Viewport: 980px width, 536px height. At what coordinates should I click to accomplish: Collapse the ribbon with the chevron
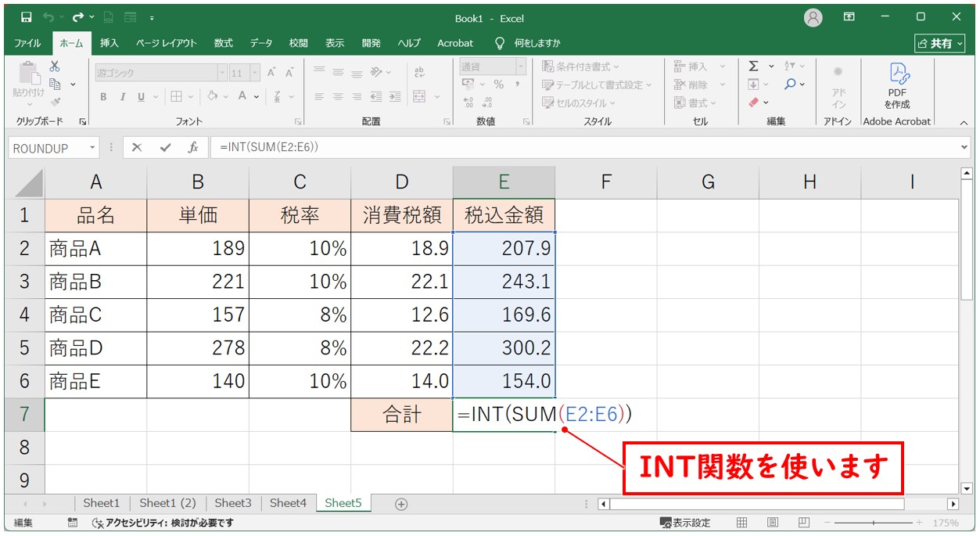point(963,123)
